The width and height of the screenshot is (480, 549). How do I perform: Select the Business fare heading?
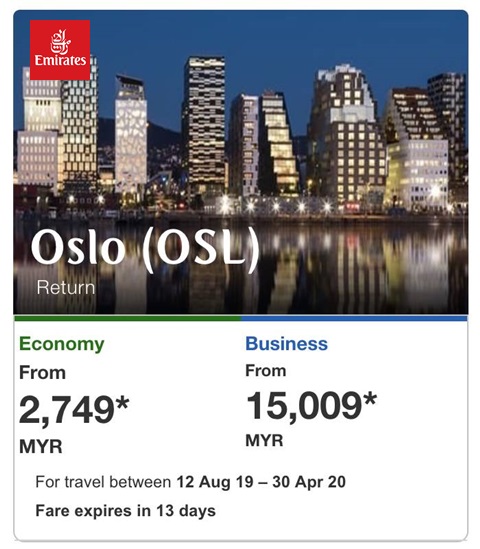click(x=286, y=343)
